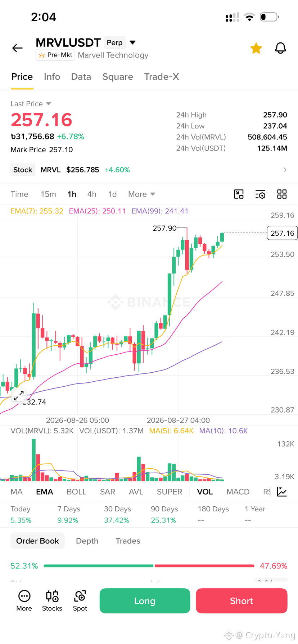
Task: Open chart settings icon
Action: coord(260,194)
